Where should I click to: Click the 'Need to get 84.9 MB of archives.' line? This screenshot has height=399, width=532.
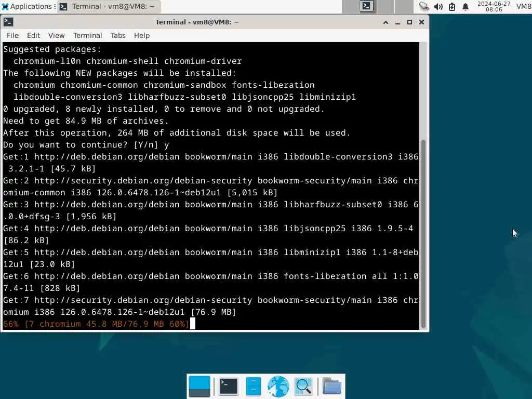coord(86,121)
